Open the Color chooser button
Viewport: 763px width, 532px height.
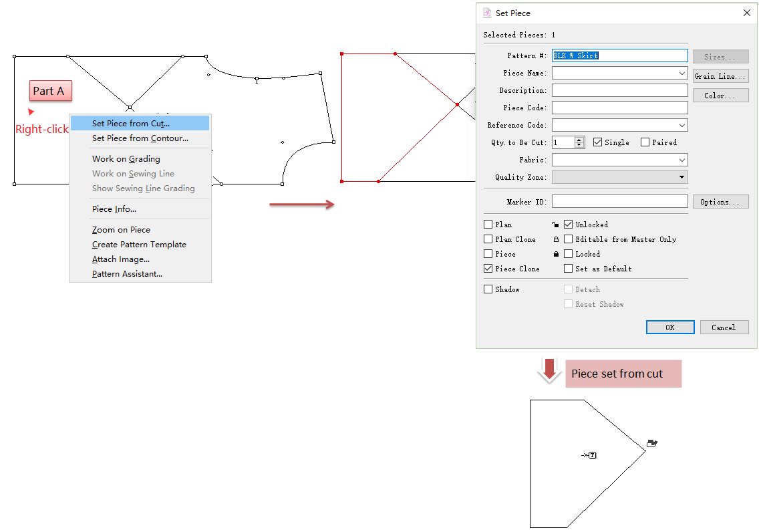[x=720, y=96]
